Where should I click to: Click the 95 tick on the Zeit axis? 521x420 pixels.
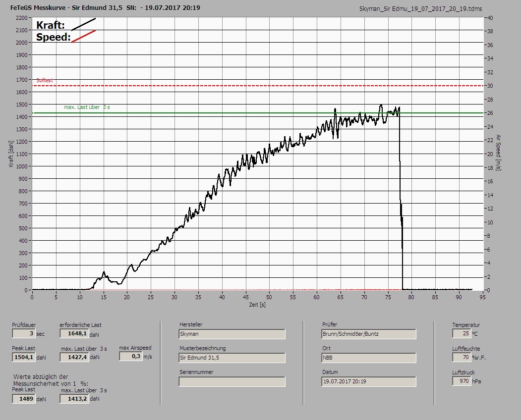coord(482,297)
